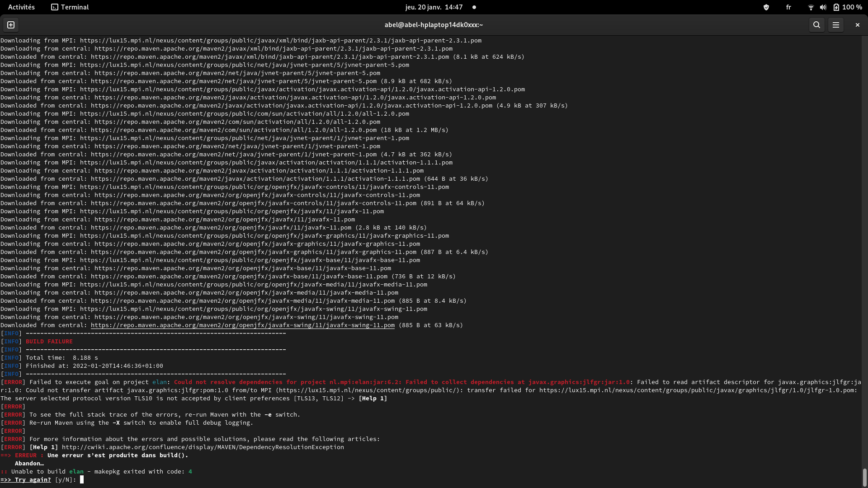The width and height of the screenshot is (868, 488).
Task: Click the volume speaker icon
Action: tap(823, 7)
